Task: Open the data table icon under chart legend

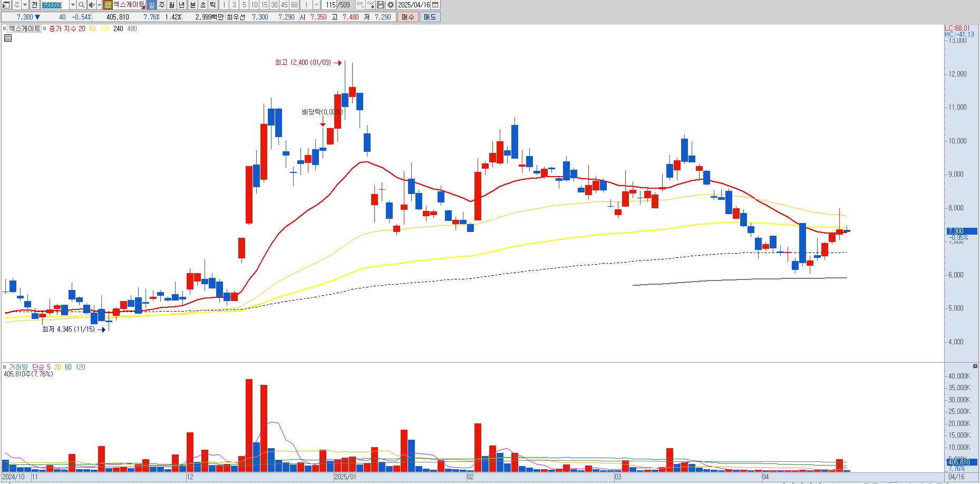Action: pyautogui.click(x=7, y=38)
